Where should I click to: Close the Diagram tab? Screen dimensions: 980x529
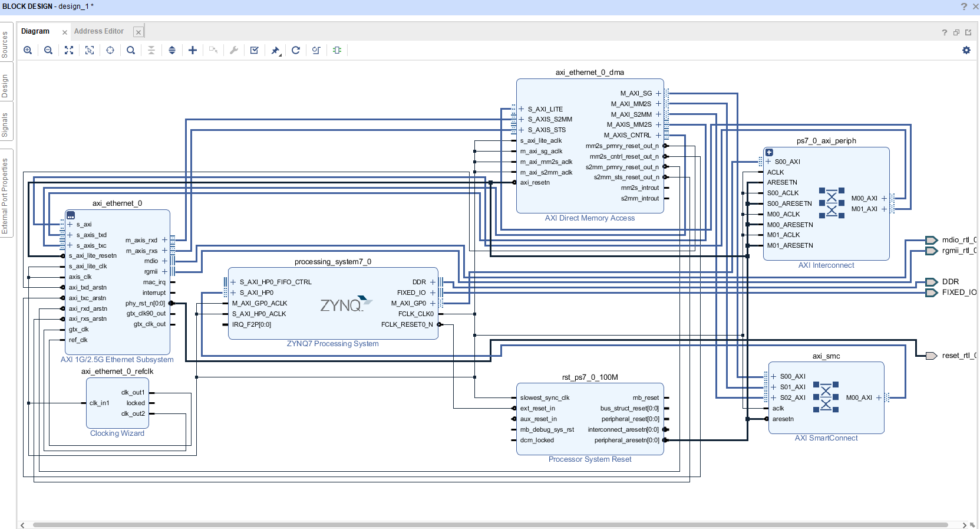(x=65, y=32)
